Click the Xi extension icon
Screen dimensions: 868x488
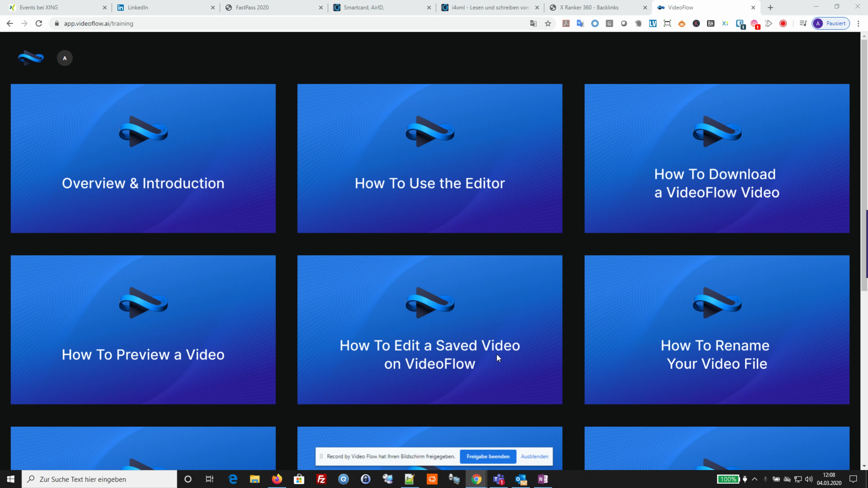pos(725,23)
